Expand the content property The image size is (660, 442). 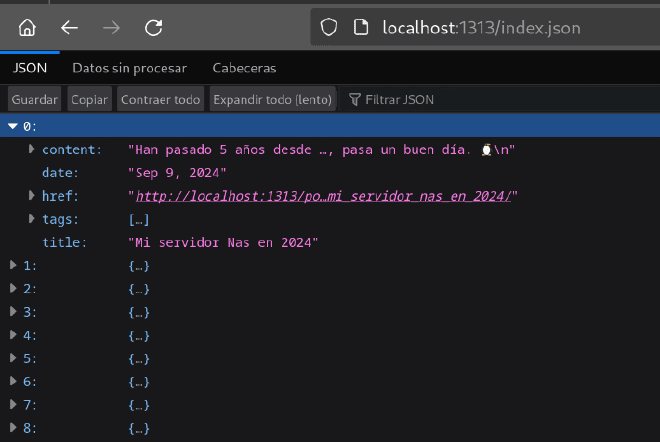31,149
